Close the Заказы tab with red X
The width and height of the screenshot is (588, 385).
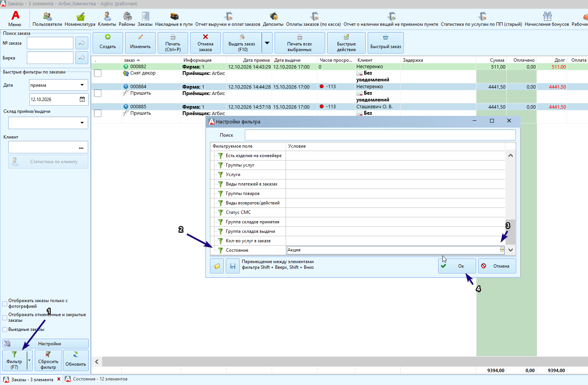click(59, 379)
